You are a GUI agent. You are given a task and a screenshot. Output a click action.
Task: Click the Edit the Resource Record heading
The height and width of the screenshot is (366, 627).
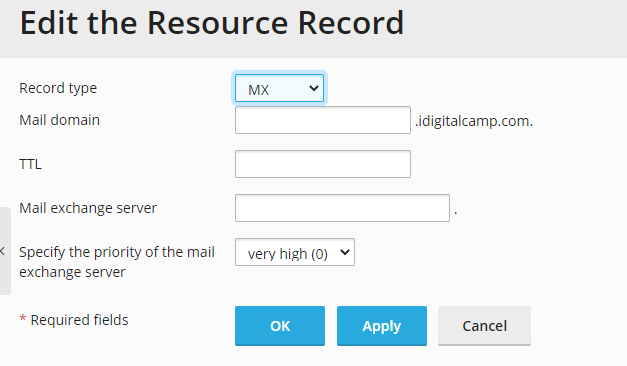(212, 23)
